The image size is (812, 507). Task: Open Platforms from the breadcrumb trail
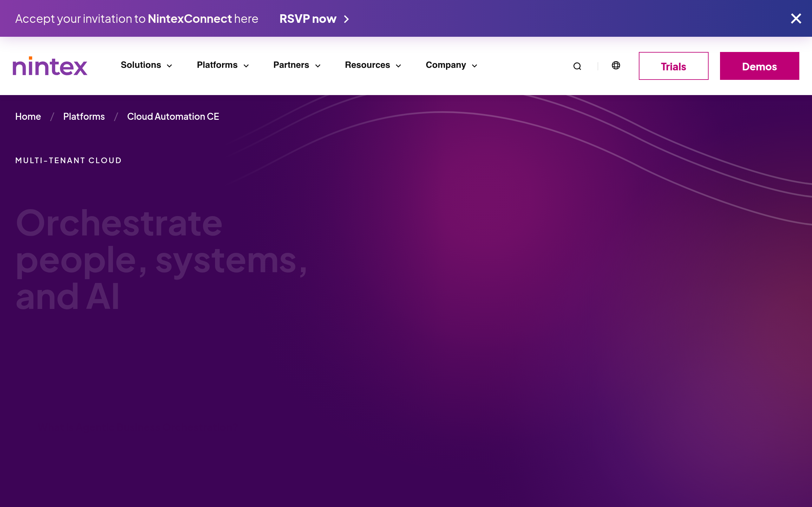[x=84, y=116]
